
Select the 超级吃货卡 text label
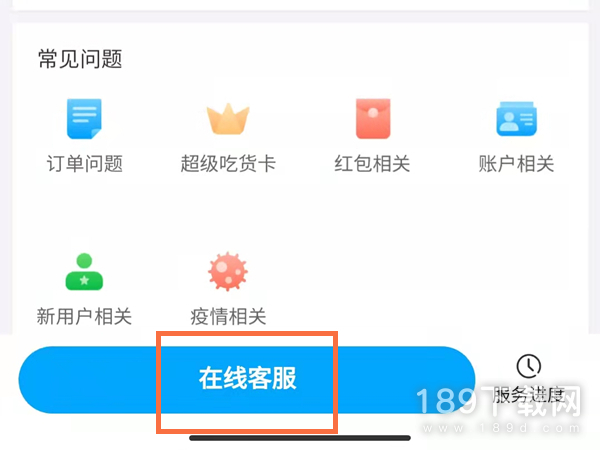[x=228, y=164]
